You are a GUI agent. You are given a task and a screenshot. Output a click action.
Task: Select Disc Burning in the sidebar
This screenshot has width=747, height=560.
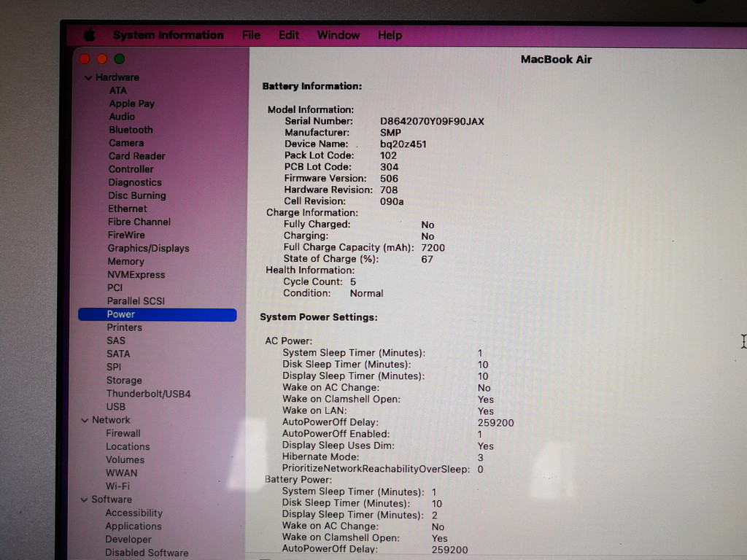[137, 195]
